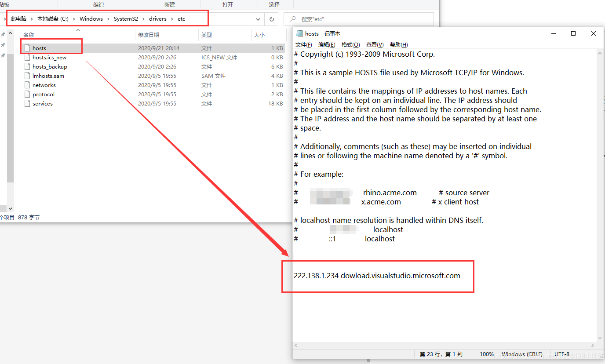Image resolution: width=605 pixels, height=364 pixels.
Task: Click the 搜索"etc" search field
Action: pyautogui.click(x=358, y=19)
